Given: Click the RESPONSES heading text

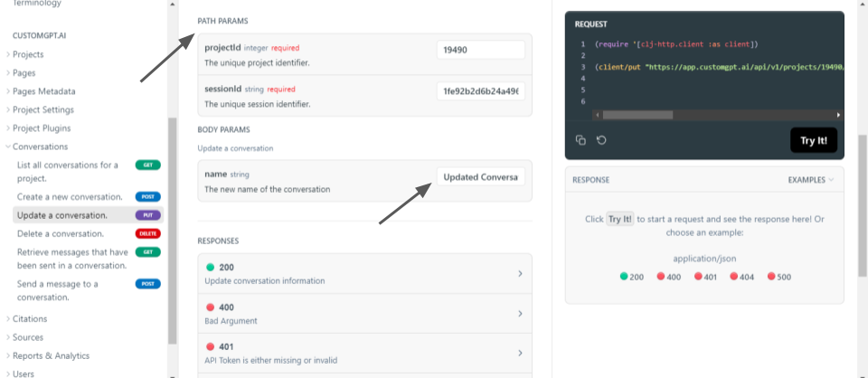Looking at the screenshot, I should click(218, 241).
